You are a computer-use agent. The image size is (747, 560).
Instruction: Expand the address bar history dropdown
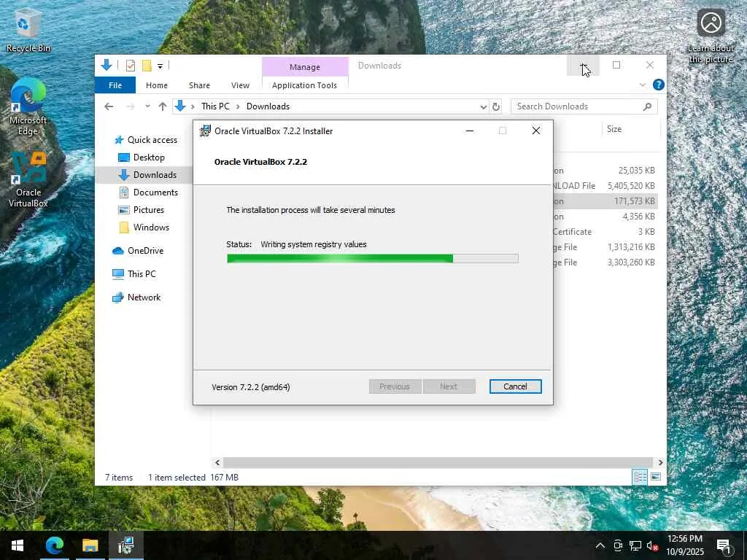click(x=483, y=106)
